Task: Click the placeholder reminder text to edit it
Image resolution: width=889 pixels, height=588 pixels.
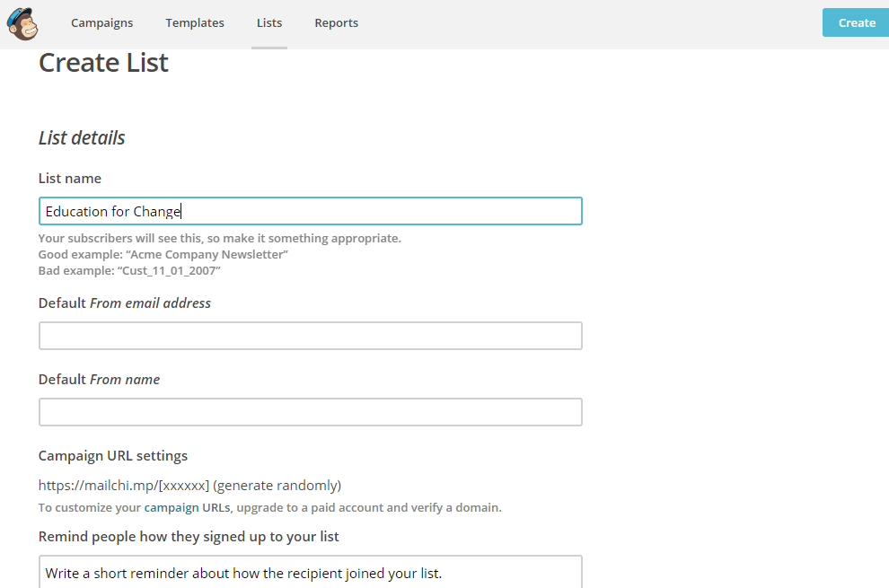Action: click(x=240, y=573)
